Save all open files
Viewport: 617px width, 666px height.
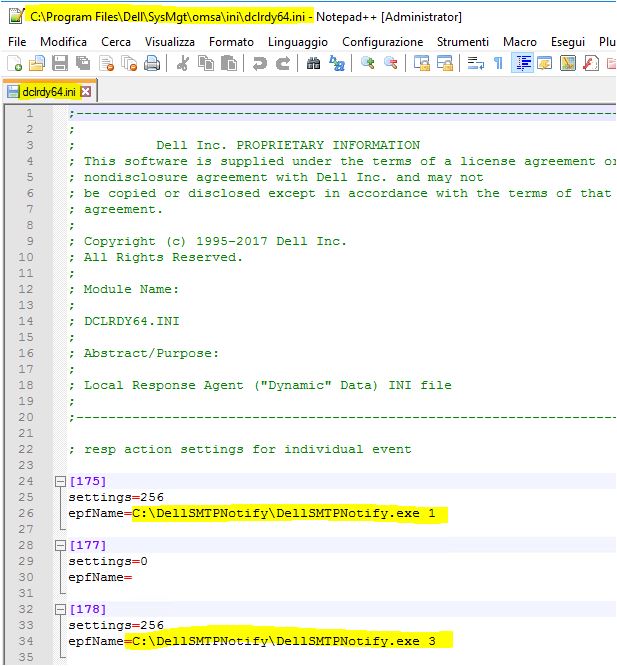pyautogui.click(x=83, y=64)
